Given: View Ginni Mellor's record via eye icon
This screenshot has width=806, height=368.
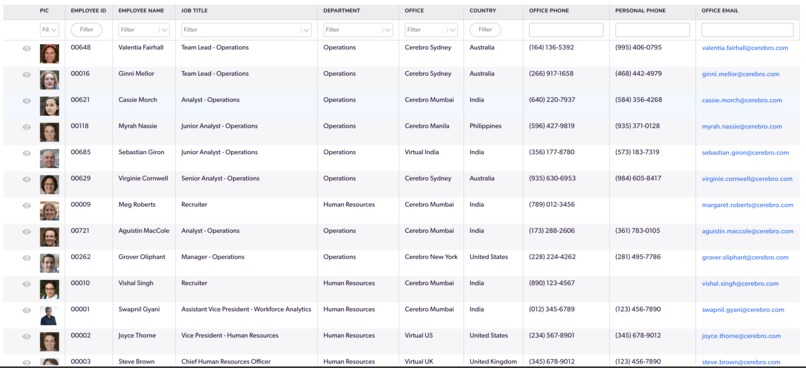Looking at the screenshot, I should coord(27,75).
